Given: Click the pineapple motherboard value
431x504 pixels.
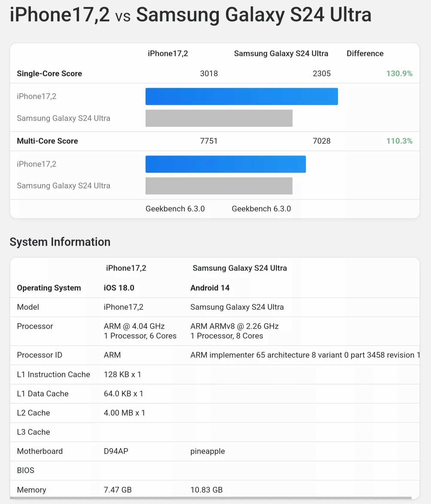Looking at the screenshot, I should click(x=207, y=451).
